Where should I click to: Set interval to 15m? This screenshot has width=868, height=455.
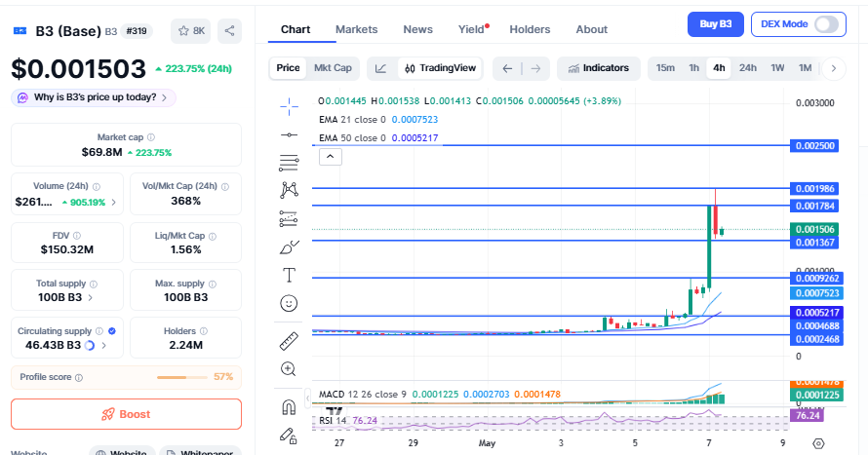665,68
